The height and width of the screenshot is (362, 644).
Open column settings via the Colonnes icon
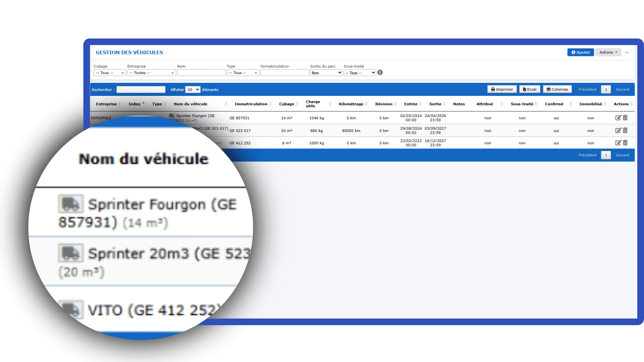pos(557,89)
